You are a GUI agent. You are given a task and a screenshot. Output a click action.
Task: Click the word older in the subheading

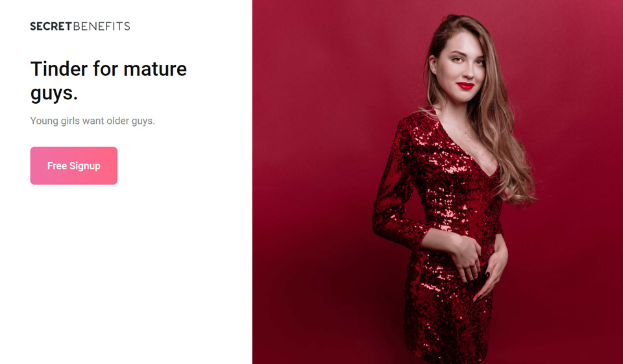[x=117, y=121]
